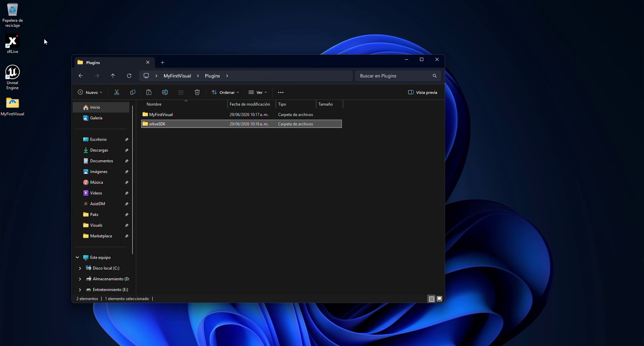Expand the Entretenimiento (E:) node

[80, 290]
